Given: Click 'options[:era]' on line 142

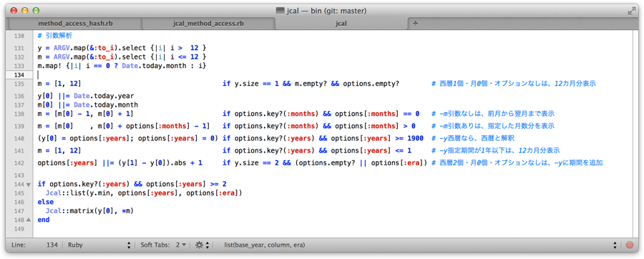Looking at the screenshot, I should pos(397,163).
